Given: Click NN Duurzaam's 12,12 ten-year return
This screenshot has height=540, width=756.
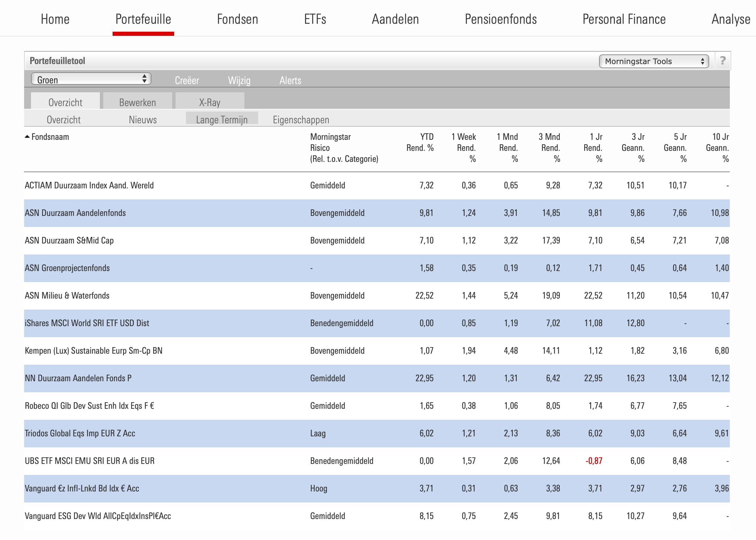Looking at the screenshot, I should click(720, 378).
